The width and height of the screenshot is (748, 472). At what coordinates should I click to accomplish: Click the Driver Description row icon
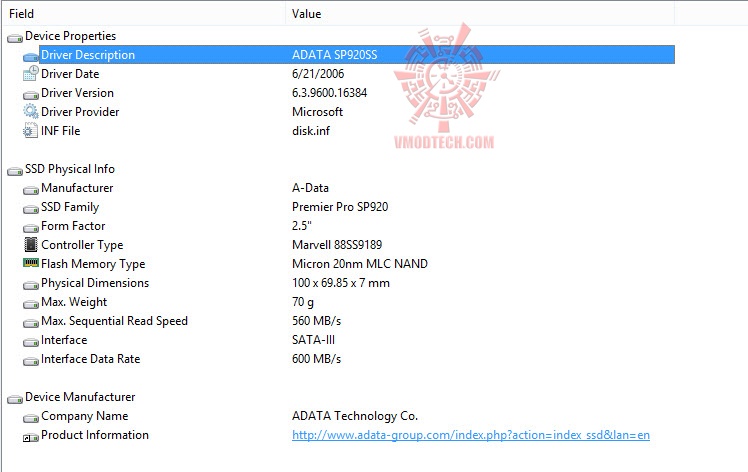click(31, 57)
